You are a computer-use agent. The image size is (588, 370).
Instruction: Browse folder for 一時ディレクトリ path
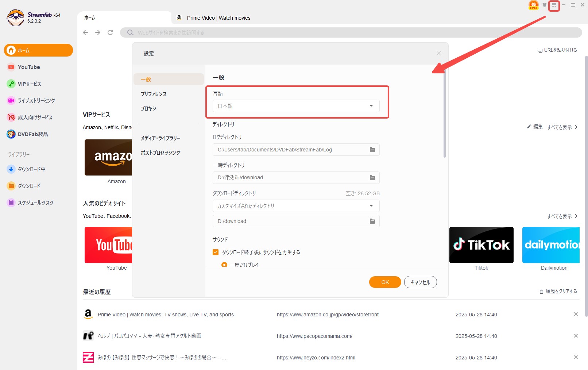pos(372,178)
